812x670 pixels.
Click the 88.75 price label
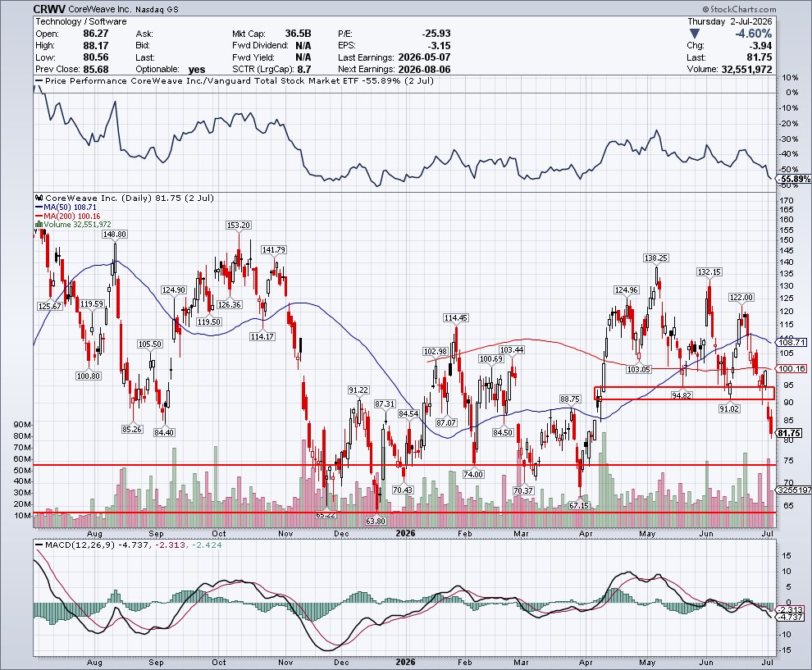pos(570,399)
